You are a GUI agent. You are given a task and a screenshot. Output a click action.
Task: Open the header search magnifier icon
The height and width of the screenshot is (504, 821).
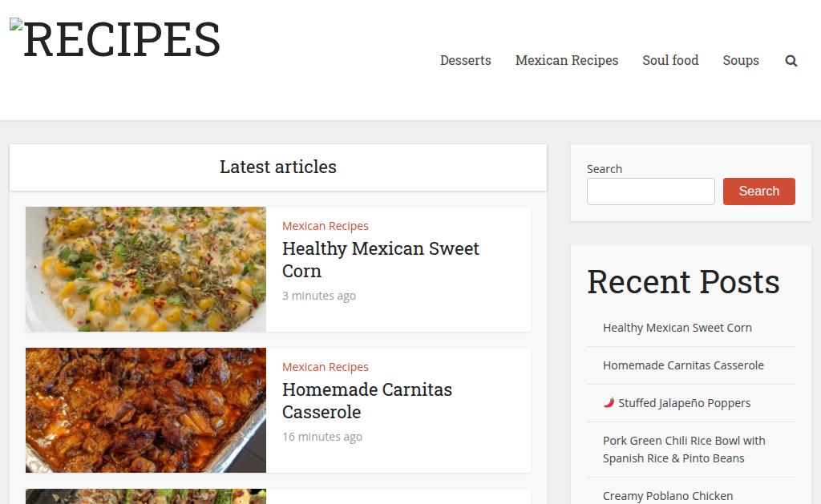point(791,61)
